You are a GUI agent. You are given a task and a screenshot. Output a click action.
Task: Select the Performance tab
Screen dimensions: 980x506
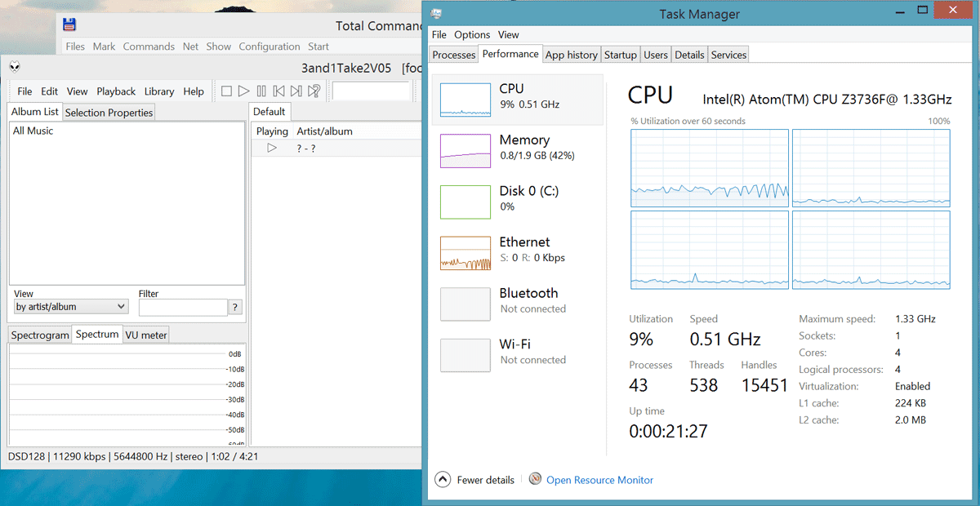click(x=510, y=54)
